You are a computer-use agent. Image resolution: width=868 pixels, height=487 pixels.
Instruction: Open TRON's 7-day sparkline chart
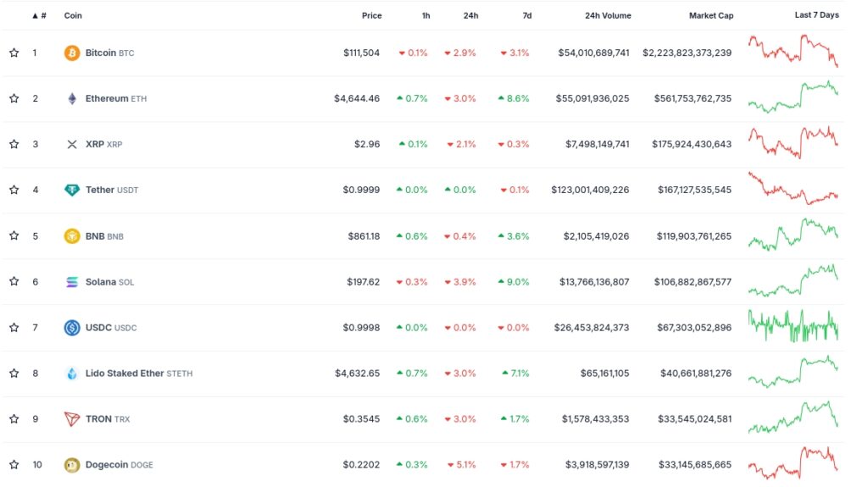[793, 418]
